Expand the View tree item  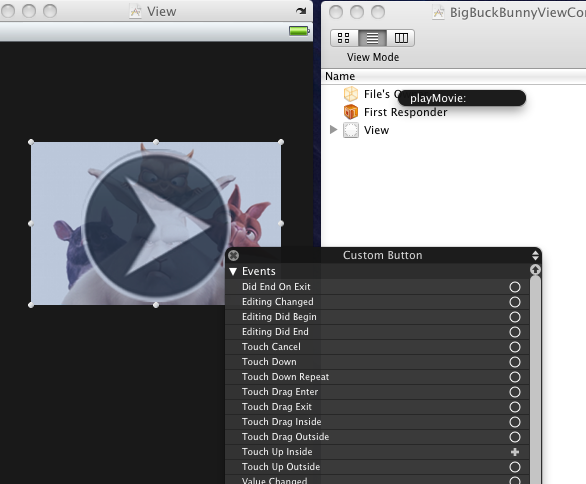(x=333, y=130)
